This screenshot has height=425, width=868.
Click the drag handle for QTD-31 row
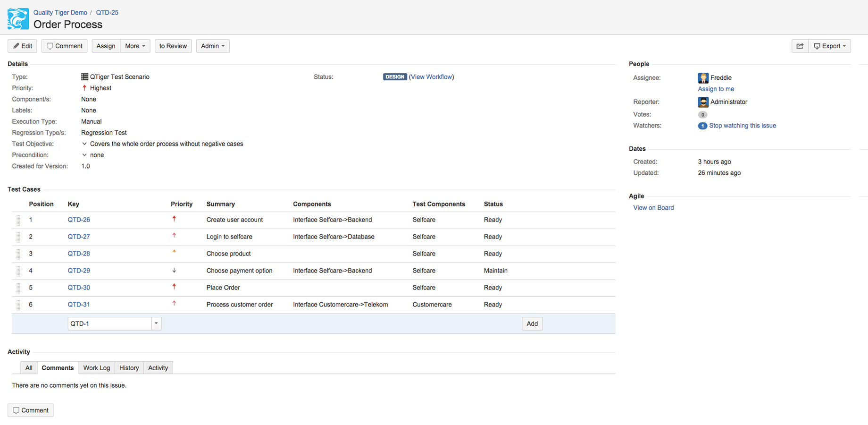click(18, 305)
